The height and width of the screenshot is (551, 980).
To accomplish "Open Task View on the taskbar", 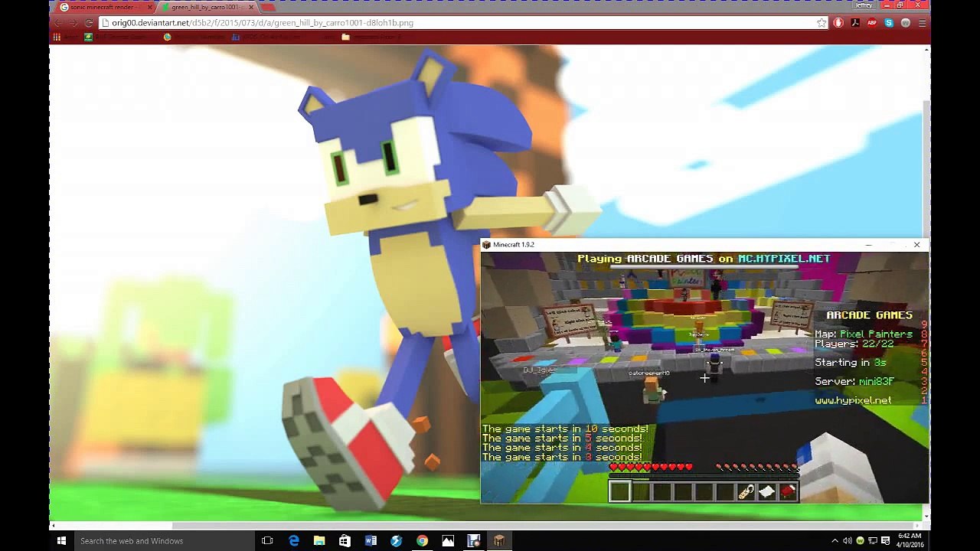I will tap(267, 541).
